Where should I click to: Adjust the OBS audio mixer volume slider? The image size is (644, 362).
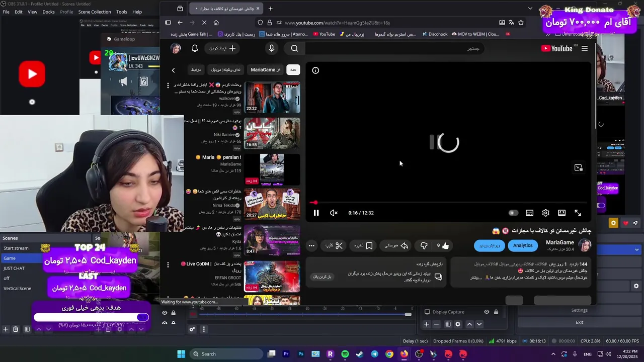408,315
